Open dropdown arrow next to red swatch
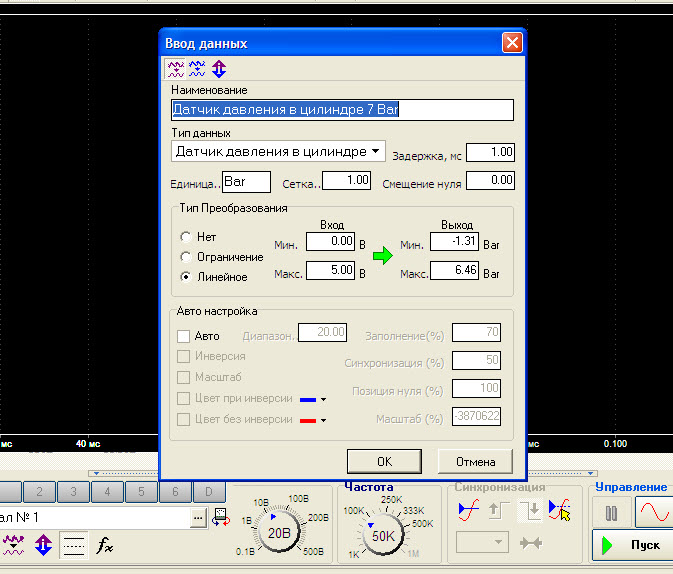Screen dimensions: 673x574 pos(324,421)
